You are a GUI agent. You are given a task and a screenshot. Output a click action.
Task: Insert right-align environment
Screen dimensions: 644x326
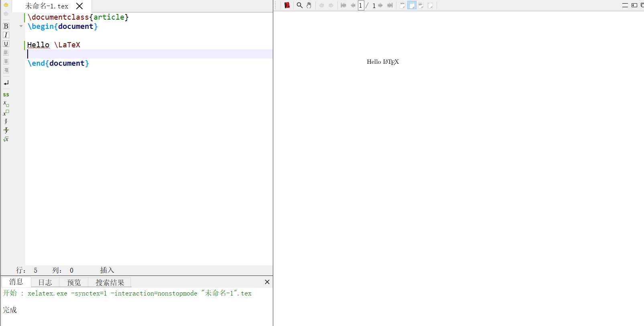[6, 70]
